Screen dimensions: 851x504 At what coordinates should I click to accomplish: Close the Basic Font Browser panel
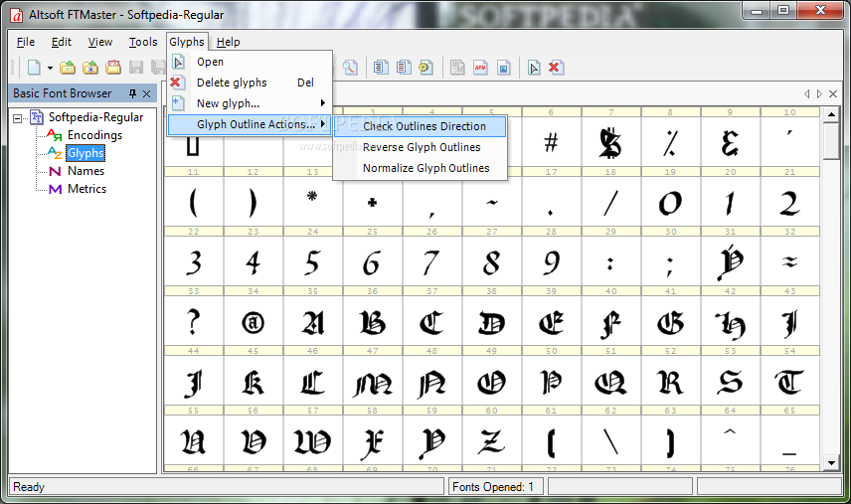click(x=146, y=93)
